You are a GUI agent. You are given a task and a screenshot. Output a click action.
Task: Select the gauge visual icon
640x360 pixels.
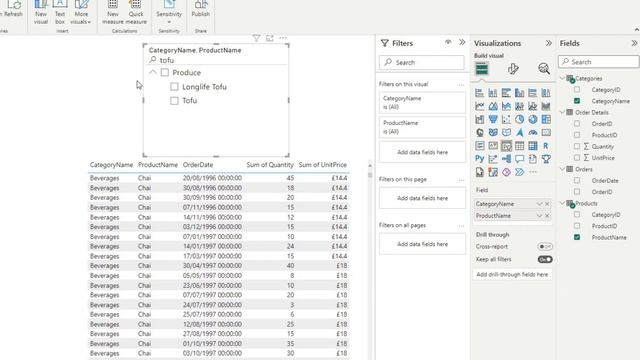tap(533, 133)
